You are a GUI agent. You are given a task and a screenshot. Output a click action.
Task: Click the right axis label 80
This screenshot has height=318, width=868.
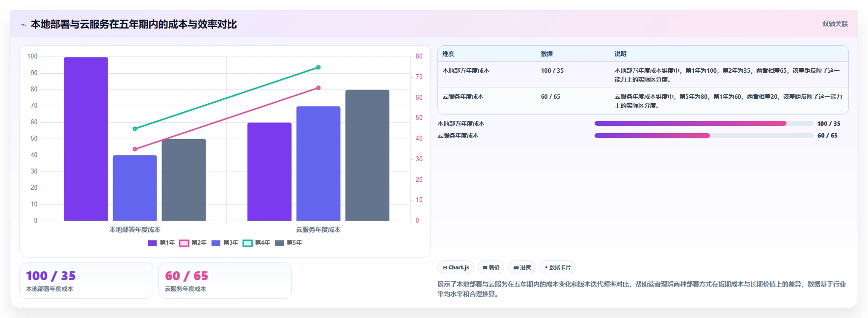419,57
